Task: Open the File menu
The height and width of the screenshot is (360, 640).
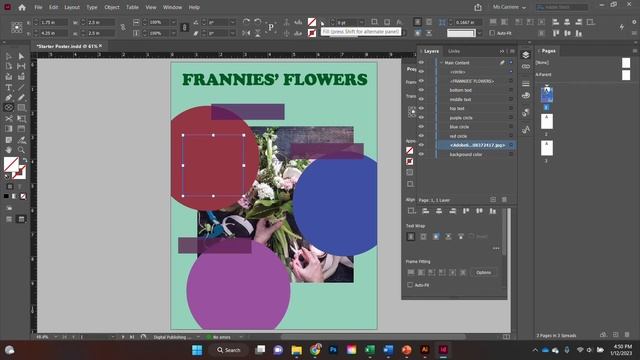Action: (38, 7)
